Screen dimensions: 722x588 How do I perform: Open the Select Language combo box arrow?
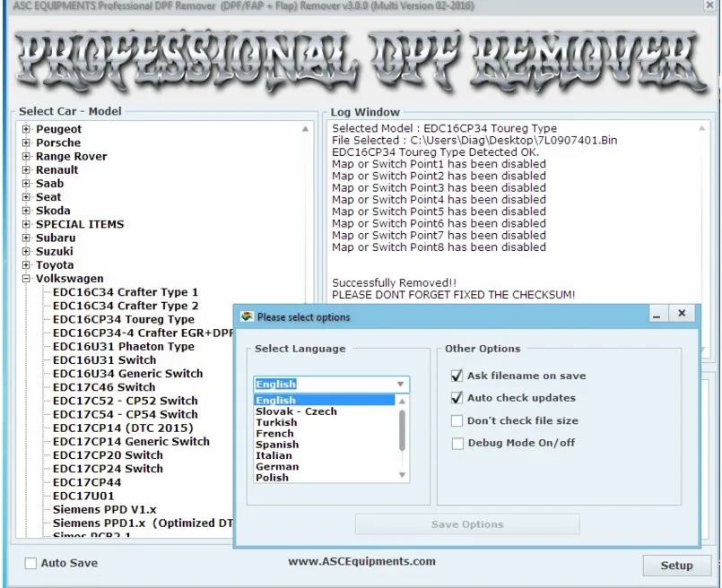pos(401,385)
